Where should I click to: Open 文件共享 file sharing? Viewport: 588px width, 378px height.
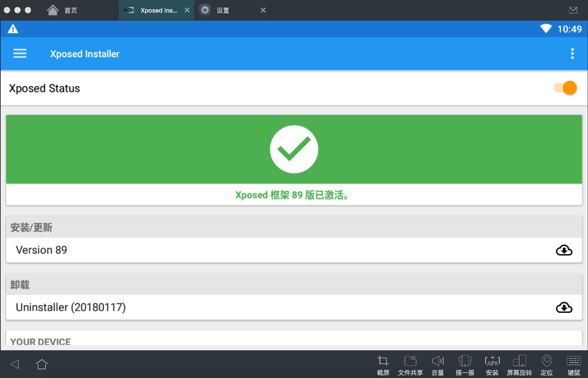410,365
